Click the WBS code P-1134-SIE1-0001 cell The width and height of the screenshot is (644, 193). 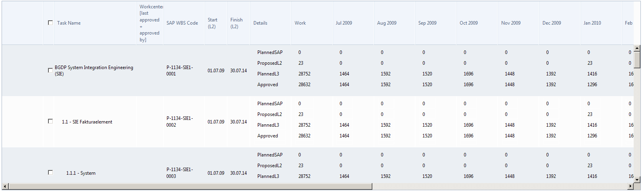click(x=180, y=71)
